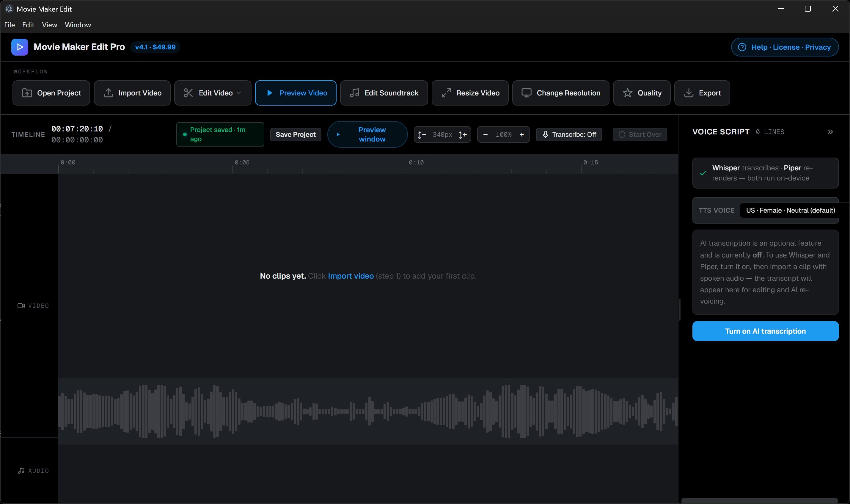Click Import Video upload button
This screenshot has width=850, height=504.
tap(132, 93)
